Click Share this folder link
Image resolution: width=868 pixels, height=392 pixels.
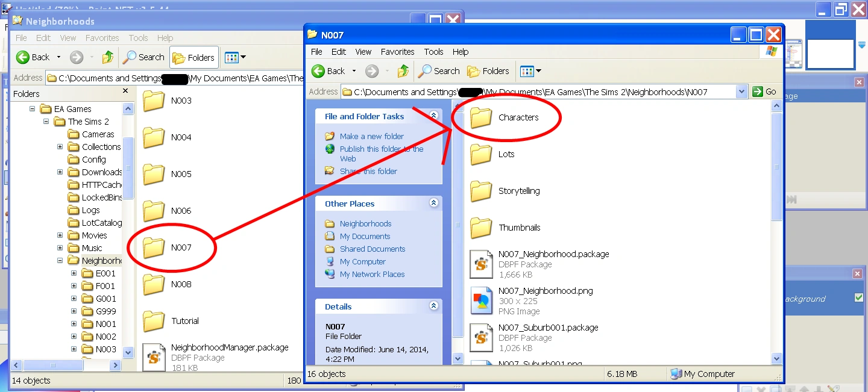tap(368, 172)
